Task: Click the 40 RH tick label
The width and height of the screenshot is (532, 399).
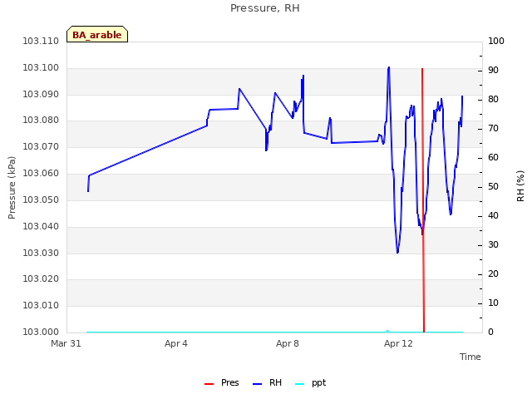Action: point(493,216)
